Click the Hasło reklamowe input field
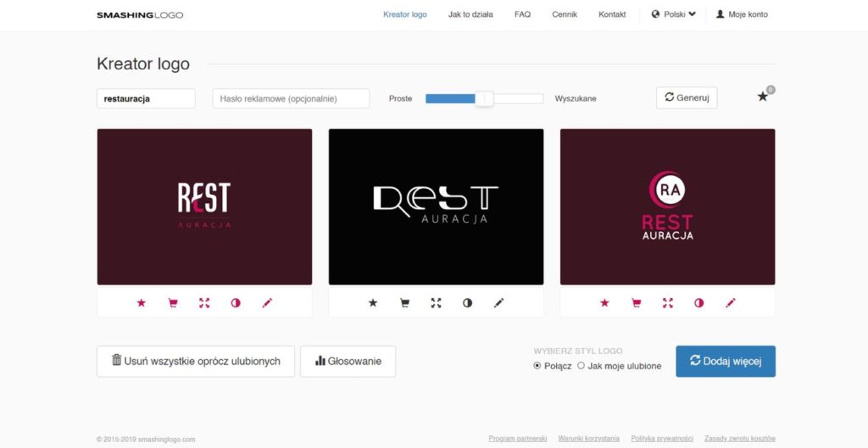The image size is (868, 448). point(291,98)
